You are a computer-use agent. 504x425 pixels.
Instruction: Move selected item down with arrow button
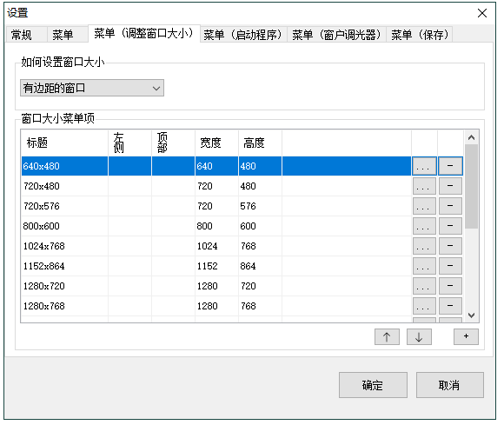point(419,336)
